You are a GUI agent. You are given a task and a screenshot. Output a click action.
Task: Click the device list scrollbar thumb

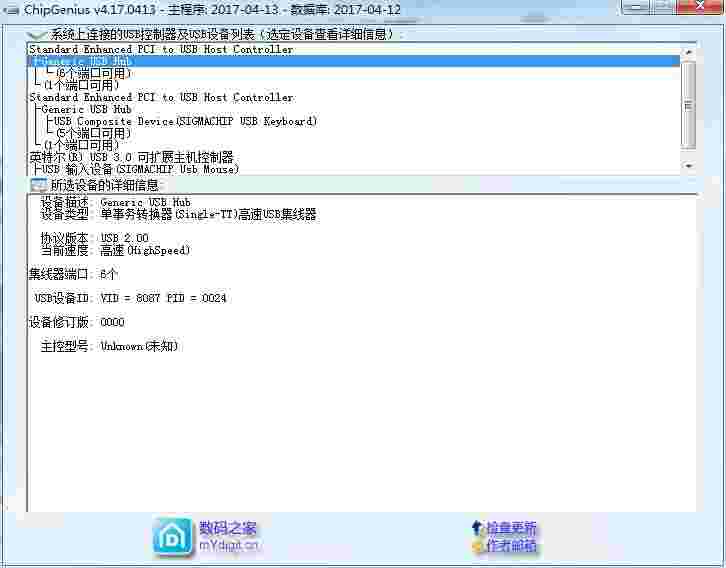688,106
